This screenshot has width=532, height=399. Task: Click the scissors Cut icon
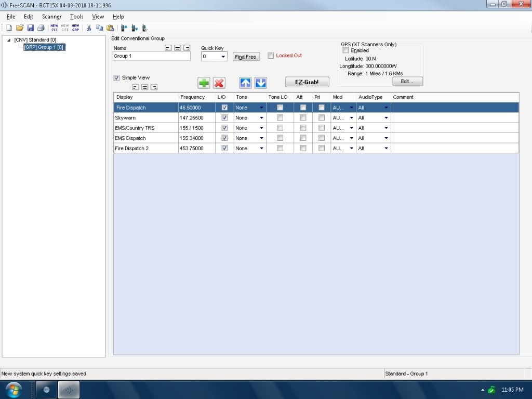[x=89, y=28]
